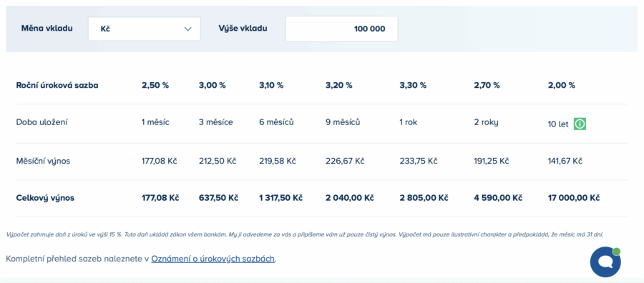Select the 10 let deposit period
The image size is (644, 283).
click(558, 124)
